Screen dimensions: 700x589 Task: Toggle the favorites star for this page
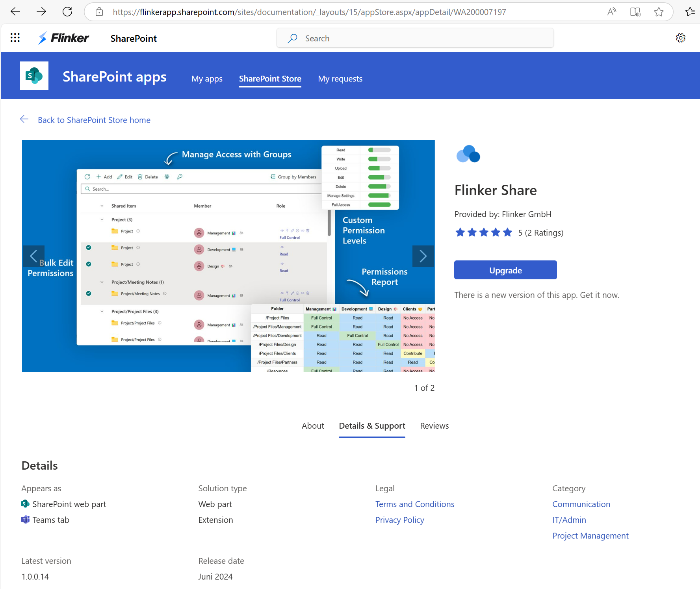(659, 12)
